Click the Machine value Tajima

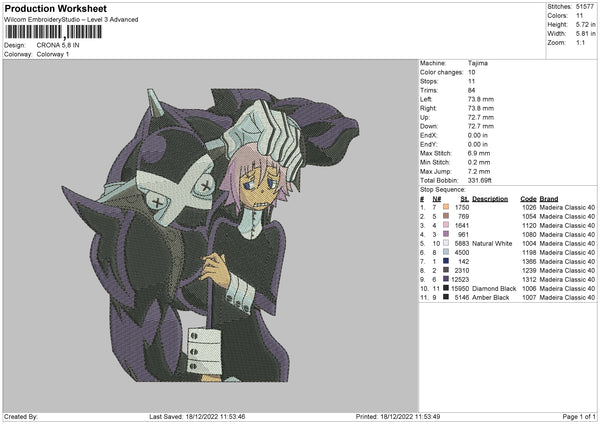(x=478, y=63)
